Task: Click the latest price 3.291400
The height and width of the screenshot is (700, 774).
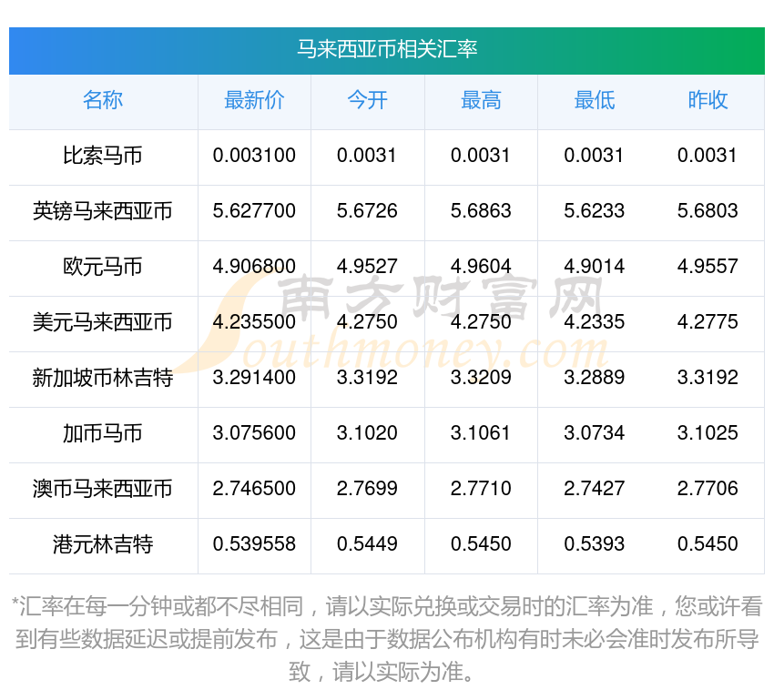Action: coord(254,378)
